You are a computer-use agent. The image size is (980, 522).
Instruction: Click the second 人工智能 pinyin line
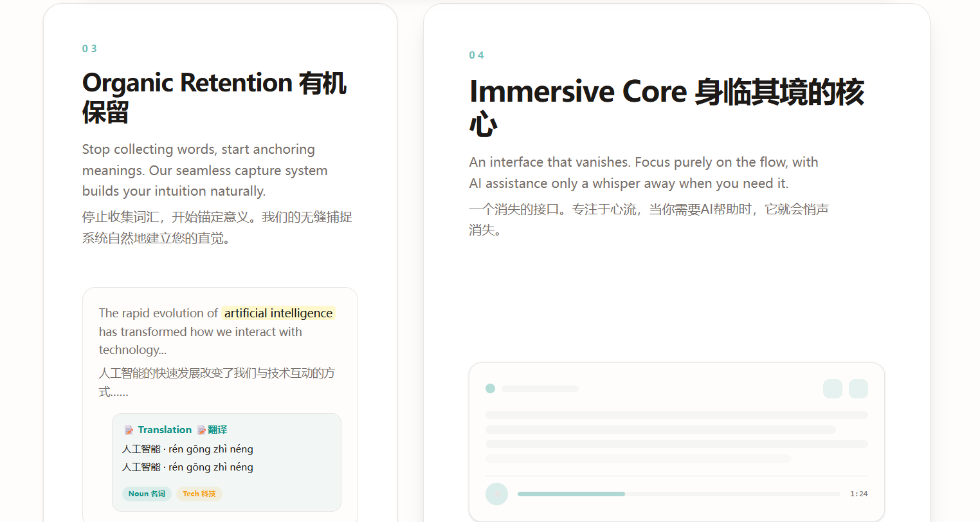pyautogui.click(x=188, y=467)
